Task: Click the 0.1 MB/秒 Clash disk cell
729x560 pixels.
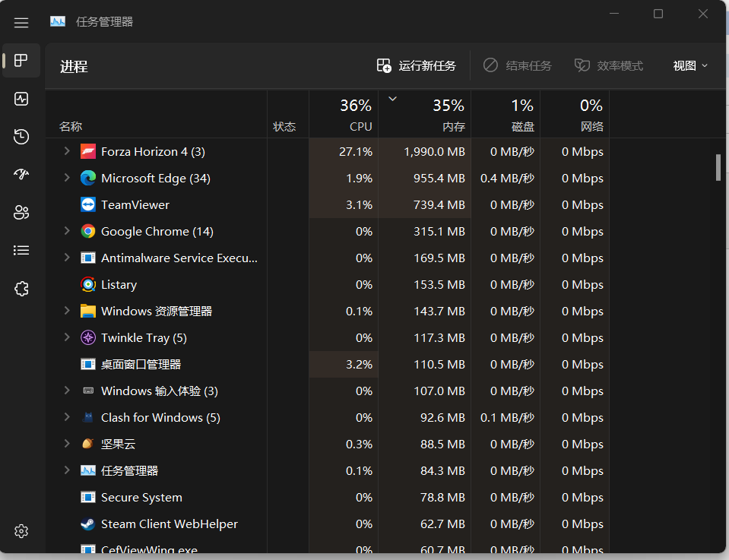Action: [x=507, y=417]
